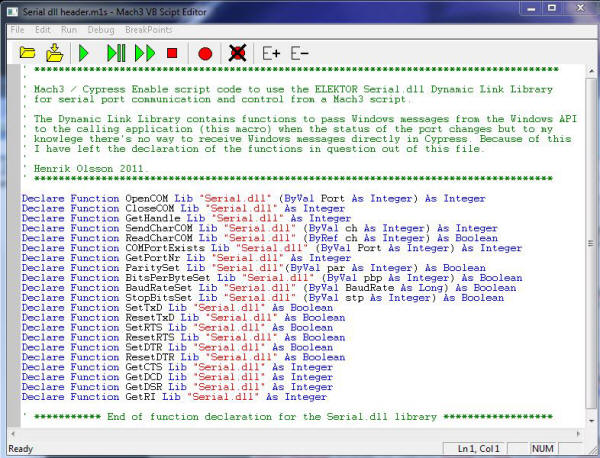Click the window icon in title bar
This screenshot has height=458, width=600.
[13, 11]
